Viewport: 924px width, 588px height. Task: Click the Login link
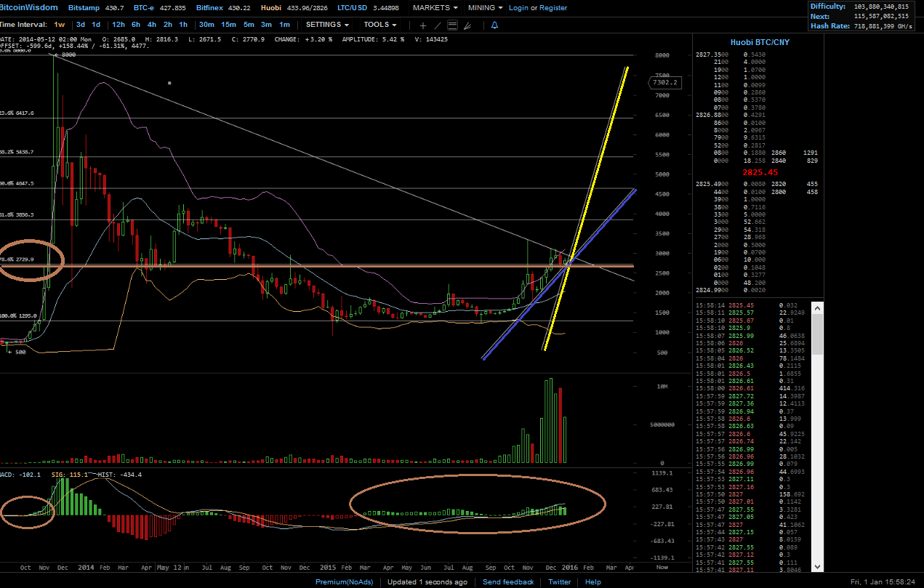tap(518, 8)
